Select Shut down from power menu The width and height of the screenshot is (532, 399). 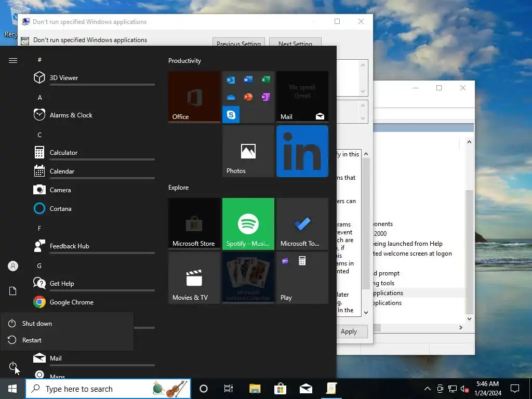click(x=67, y=323)
